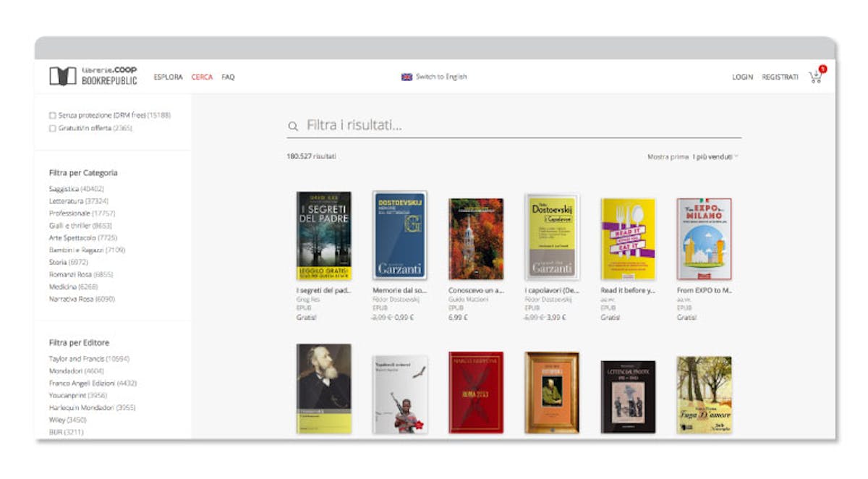Open white cover with child soldier
The image size is (868, 479).
point(400,394)
